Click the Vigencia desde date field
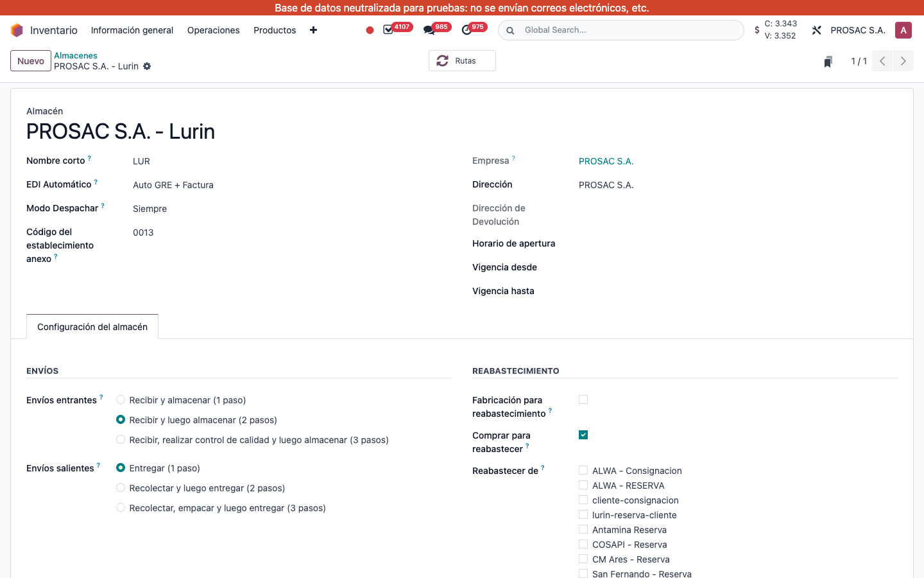 pos(738,268)
